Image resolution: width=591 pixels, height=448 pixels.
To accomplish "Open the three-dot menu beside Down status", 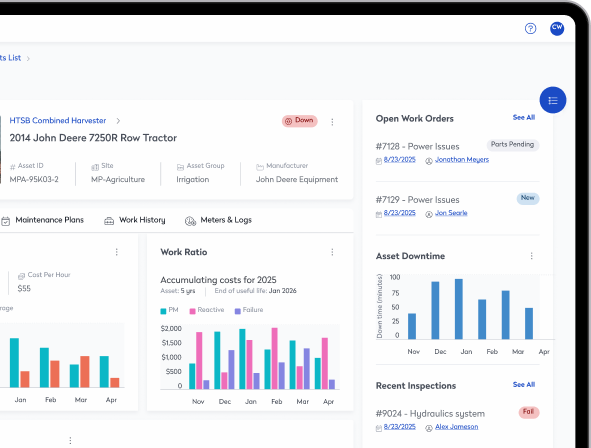I will [x=332, y=122].
